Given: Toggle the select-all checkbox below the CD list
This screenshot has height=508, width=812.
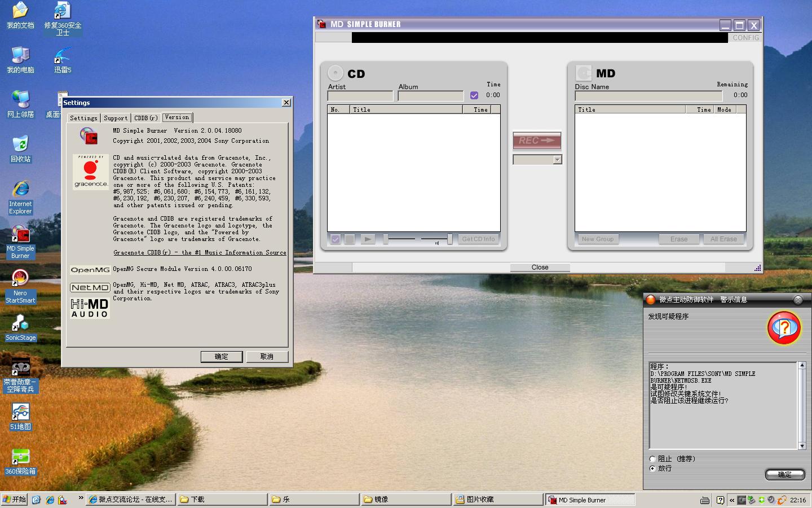Looking at the screenshot, I should (x=336, y=239).
